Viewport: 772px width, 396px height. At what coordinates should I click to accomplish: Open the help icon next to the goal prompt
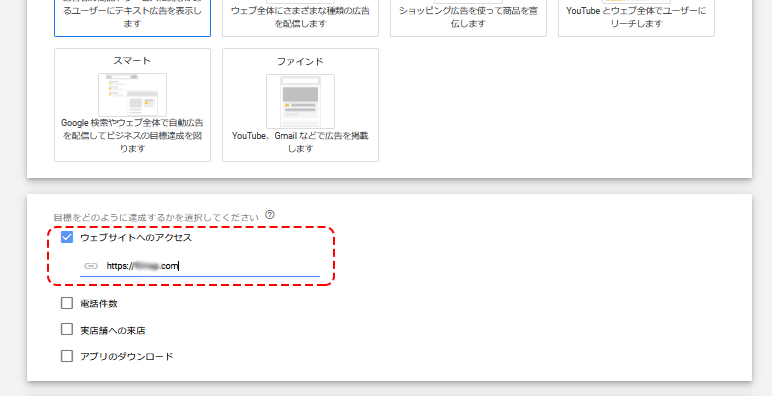(x=270, y=215)
